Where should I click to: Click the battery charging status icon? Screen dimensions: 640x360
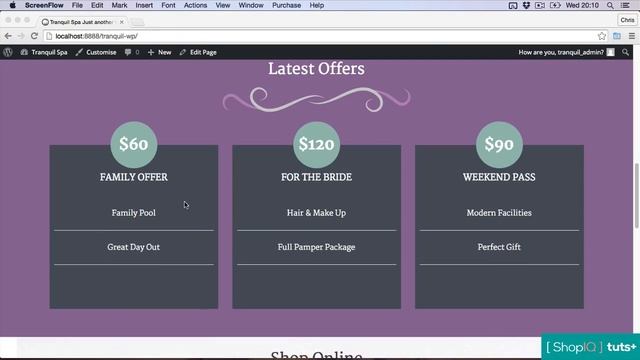[x=555, y=5]
